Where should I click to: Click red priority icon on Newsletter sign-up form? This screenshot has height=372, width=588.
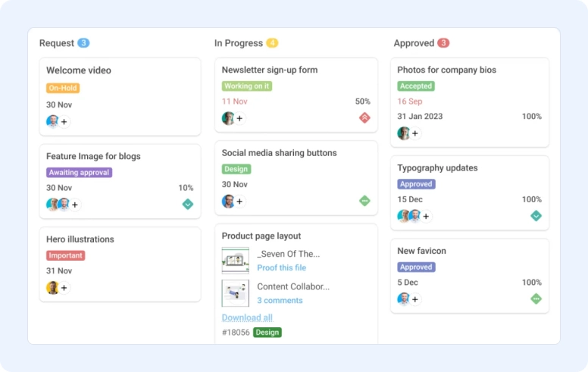tap(364, 117)
